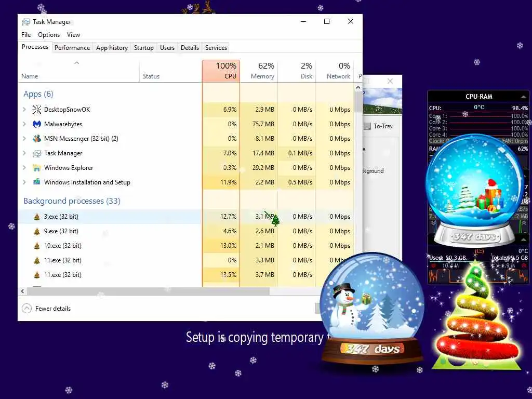Click the sort arrow above Name column
This screenshot has height=399, width=532.
coord(77,63)
